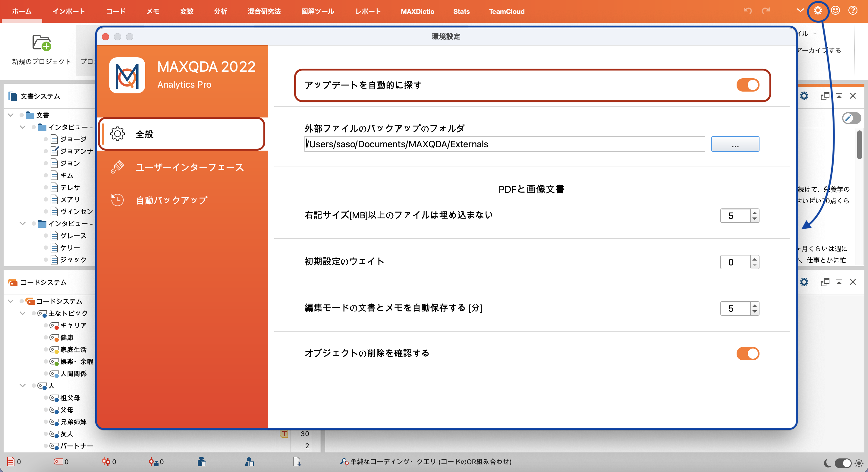Maximize the document browser window
The width and height of the screenshot is (868, 472).
click(x=839, y=96)
